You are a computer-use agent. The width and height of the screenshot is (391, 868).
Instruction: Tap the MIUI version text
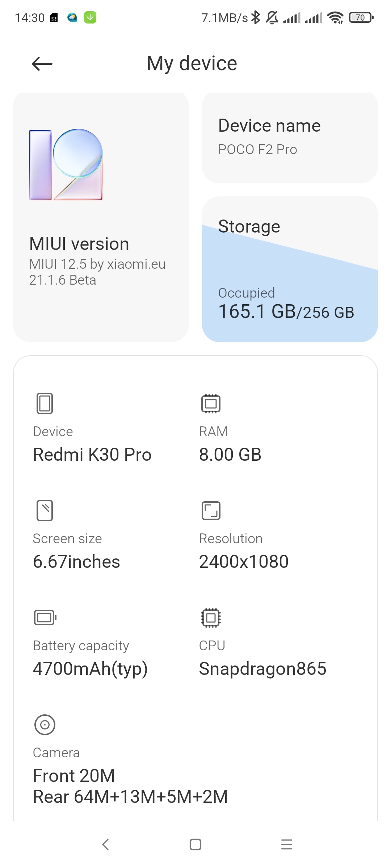79,244
